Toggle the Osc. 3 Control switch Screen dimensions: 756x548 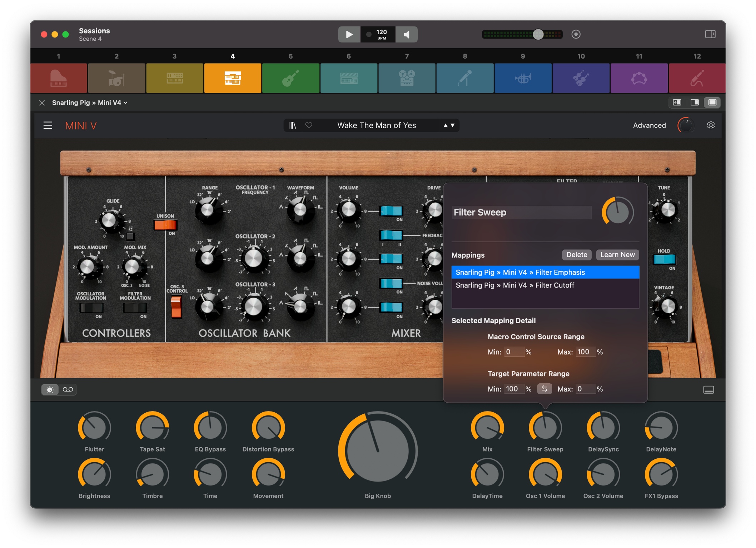pos(176,307)
